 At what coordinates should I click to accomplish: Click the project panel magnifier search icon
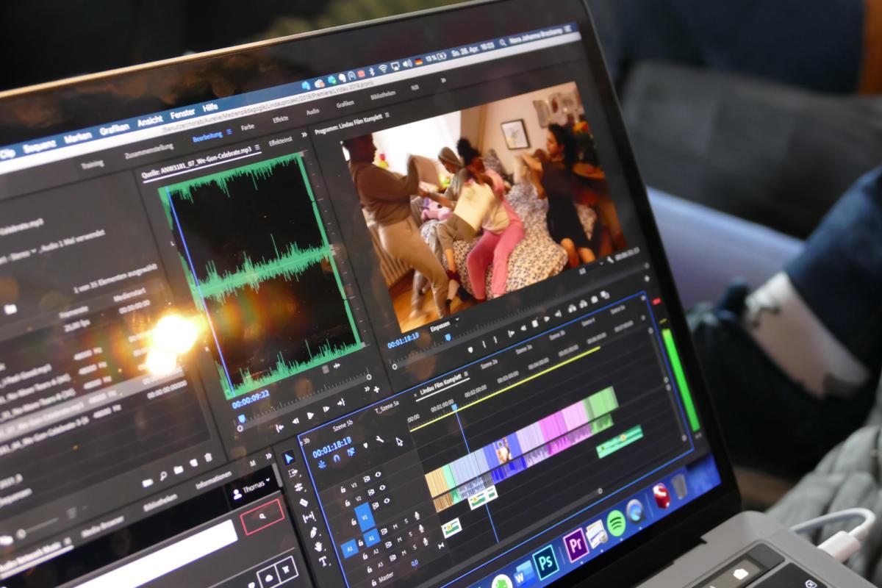pyautogui.click(x=163, y=476)
